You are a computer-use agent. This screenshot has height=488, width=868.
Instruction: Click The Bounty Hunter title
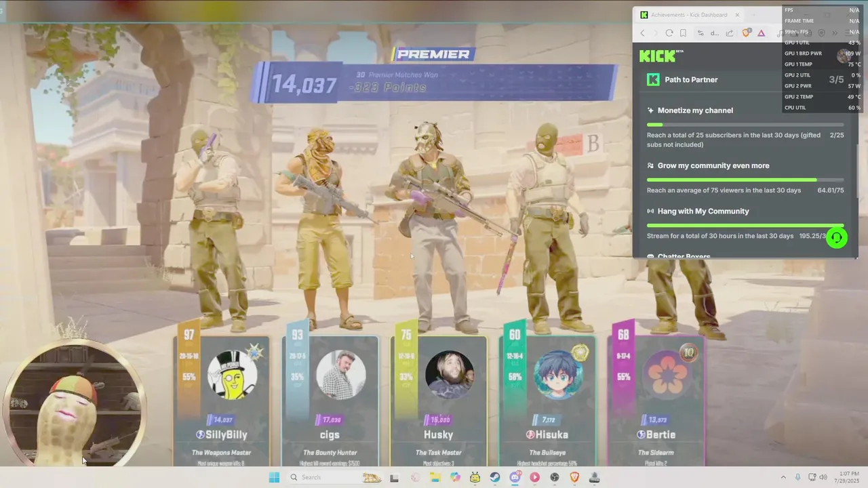[330, 453]
